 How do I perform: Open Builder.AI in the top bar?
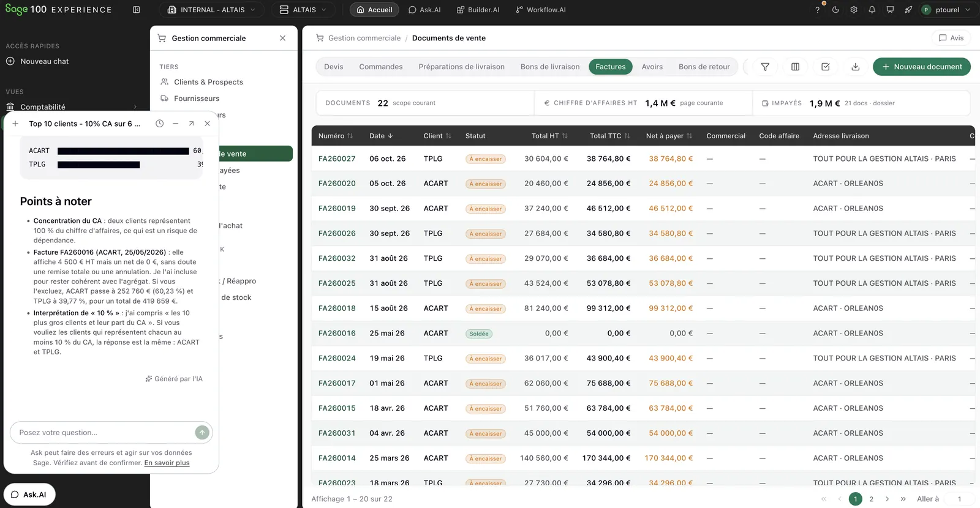(477, 10)
